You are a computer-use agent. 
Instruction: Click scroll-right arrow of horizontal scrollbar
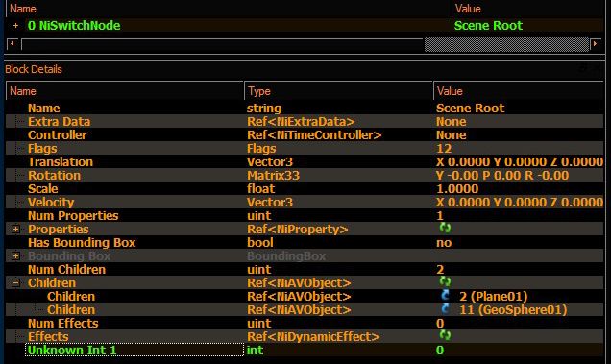(x=595, y=44)
